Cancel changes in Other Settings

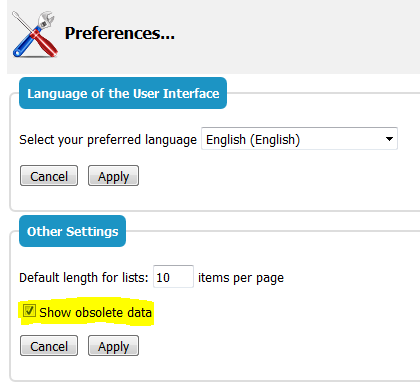(x=49, y=346)
